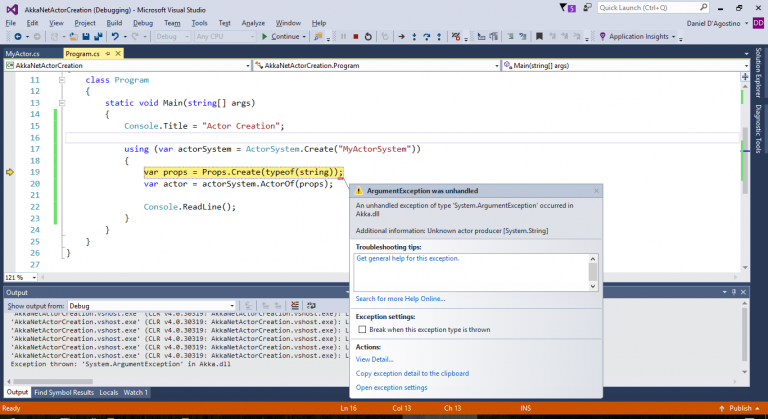Screen dimensions: 768x419
Task: Close the Program.cs tab
Action: pyautogui.click(x=118, y=53)
